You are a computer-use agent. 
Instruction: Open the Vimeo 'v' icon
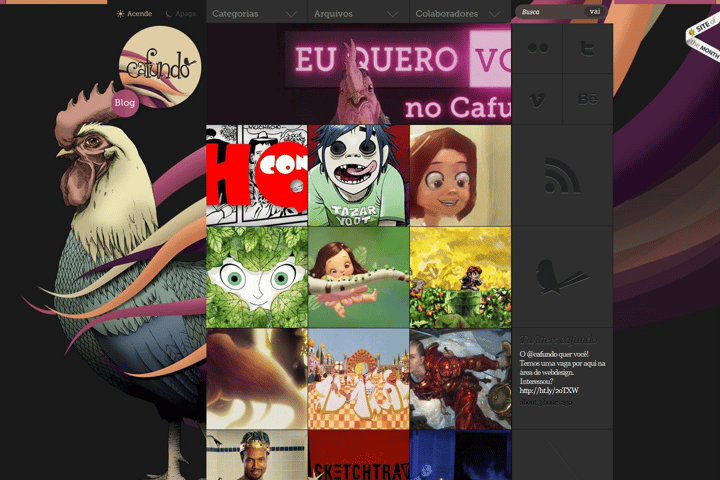[537, 99]
